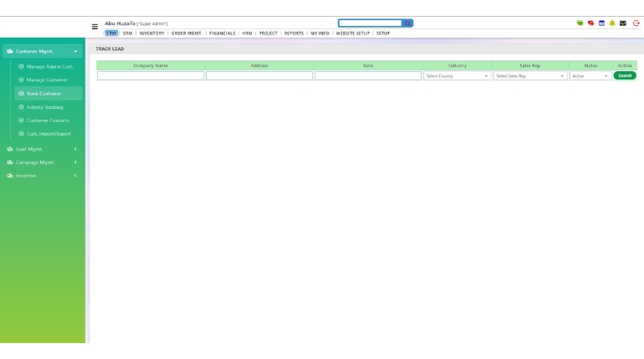Switch to the INVENTORY menu
Viewport: 644px width, 359px height.
coord(152,33)
